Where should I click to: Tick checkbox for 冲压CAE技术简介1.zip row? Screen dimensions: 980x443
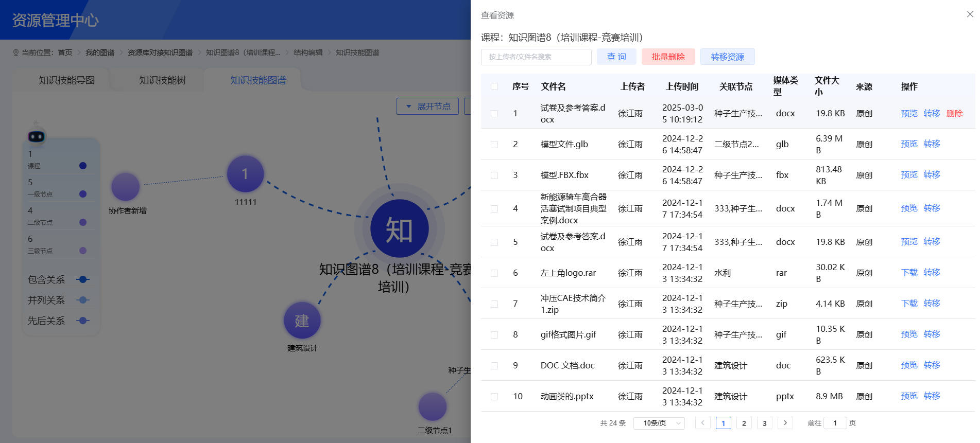click(494, 304)
